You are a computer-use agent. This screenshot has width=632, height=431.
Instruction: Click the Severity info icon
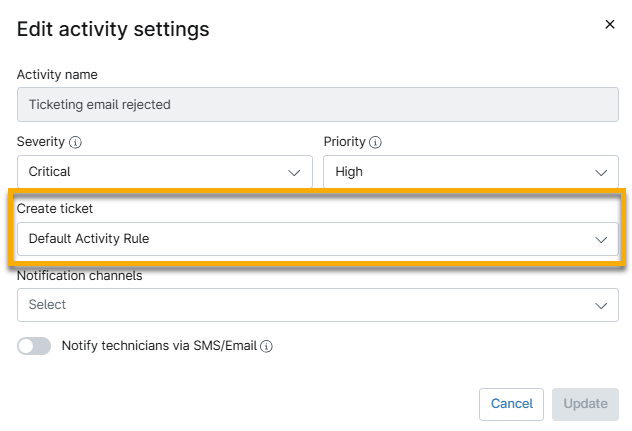[76, 143]
